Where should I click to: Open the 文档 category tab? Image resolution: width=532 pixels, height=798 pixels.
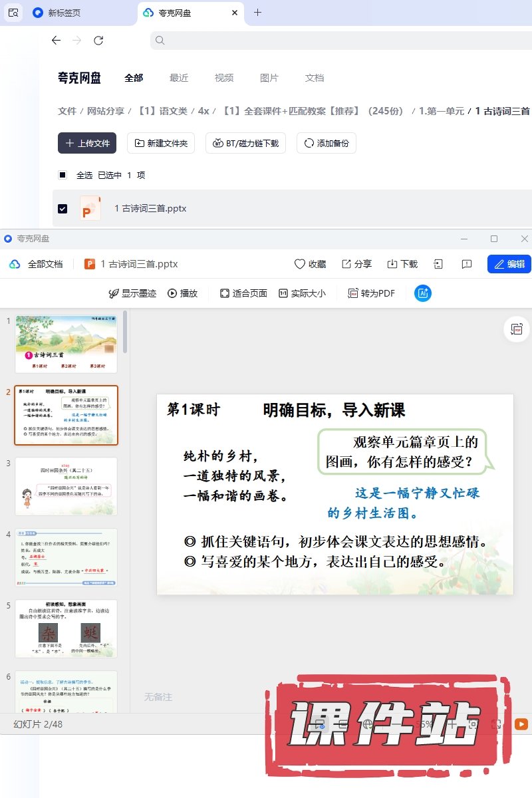(315, 78)
